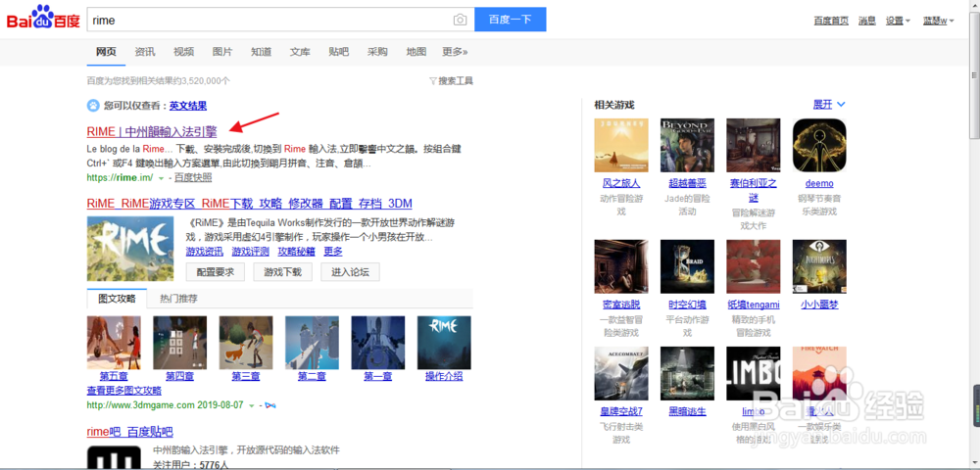Screen dimensions: 980x470
Task: Expand arrow next to 3dmgame.com URL
Action: tap(252, 405)
